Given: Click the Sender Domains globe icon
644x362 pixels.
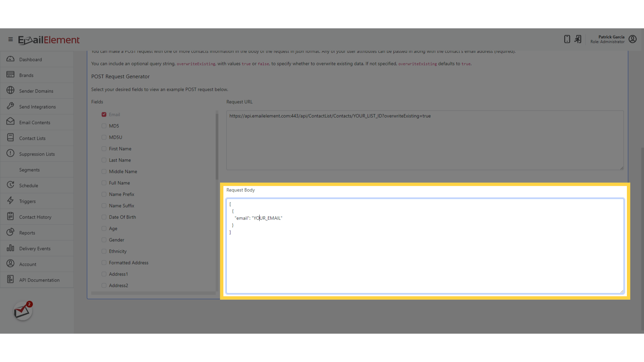Looking at the screenshot, I should [x=10, y=90].
